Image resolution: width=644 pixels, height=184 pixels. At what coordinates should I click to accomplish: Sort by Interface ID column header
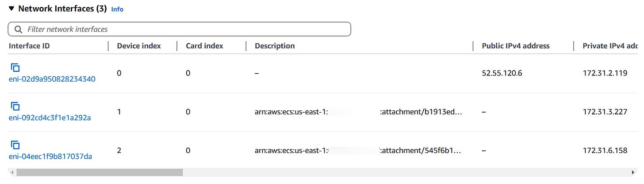(x=29, y=46)
